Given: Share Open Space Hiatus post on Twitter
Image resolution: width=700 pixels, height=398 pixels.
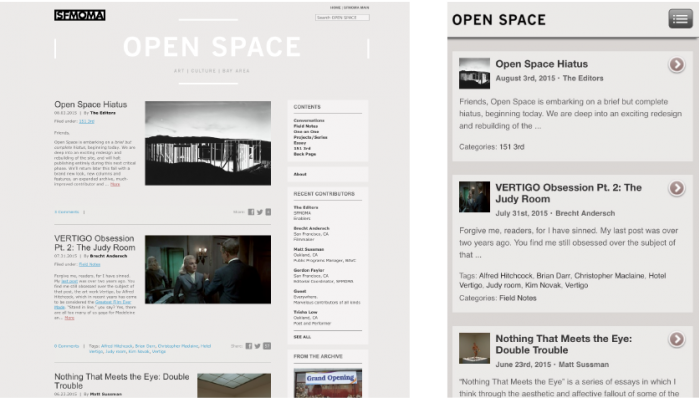Looking at the screenshot, I should pos(259,212).
